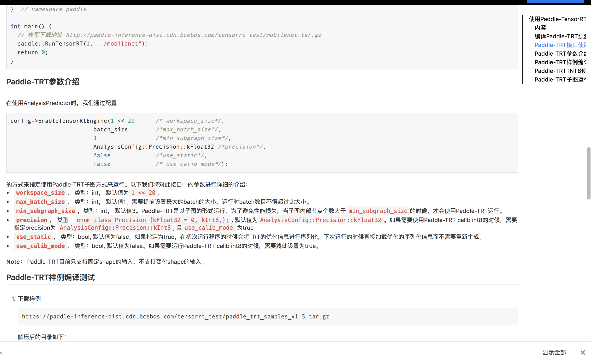Click the paddle_trt_samples_v1.5.tar.gz URL code block
Image resolution: width=591 pixels, height=364 pixels.
[x=175, y=316]
